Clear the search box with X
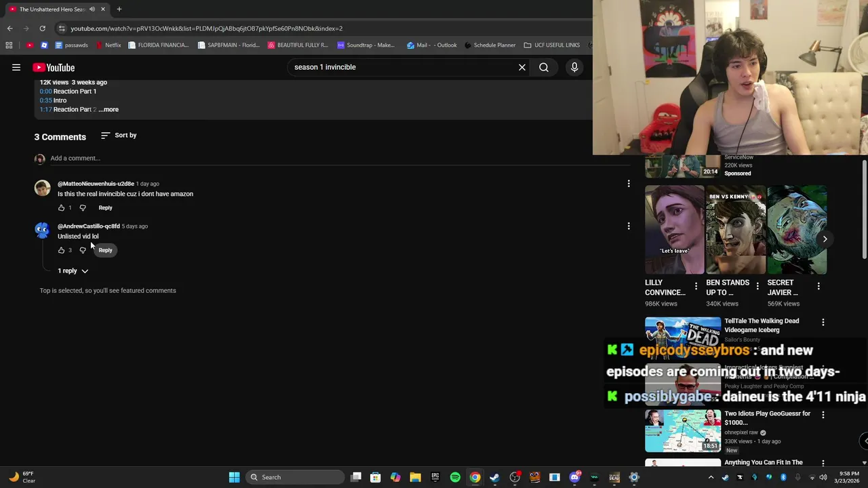This screenshot has width=868, height=488. 522,67
